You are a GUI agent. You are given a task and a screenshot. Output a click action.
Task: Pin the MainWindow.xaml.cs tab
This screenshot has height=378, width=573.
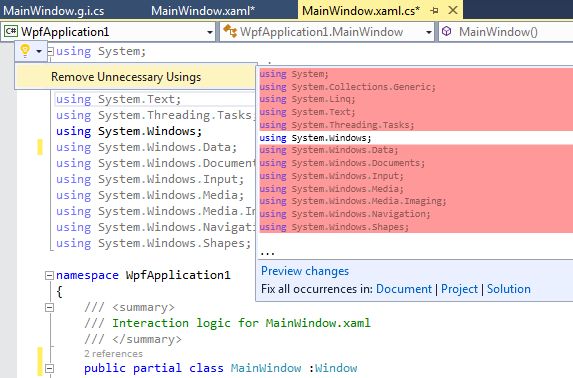click(x=434, y=11)
